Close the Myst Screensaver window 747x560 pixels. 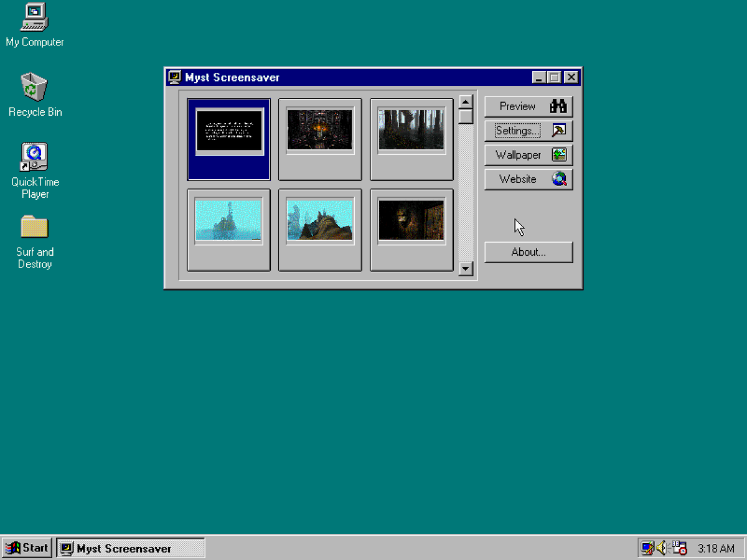pos(571,77)
